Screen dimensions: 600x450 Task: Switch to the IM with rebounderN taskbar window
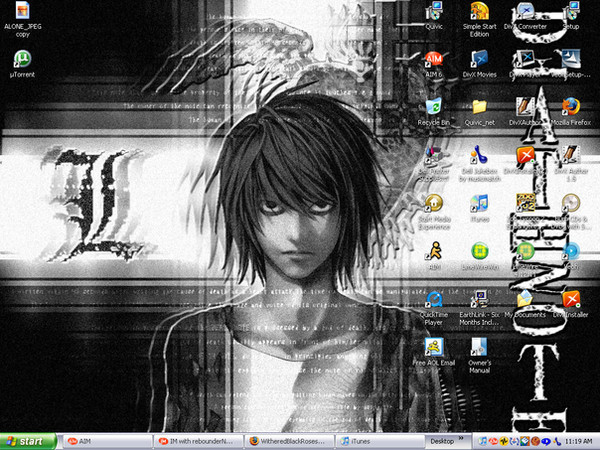tap(197, 442)
